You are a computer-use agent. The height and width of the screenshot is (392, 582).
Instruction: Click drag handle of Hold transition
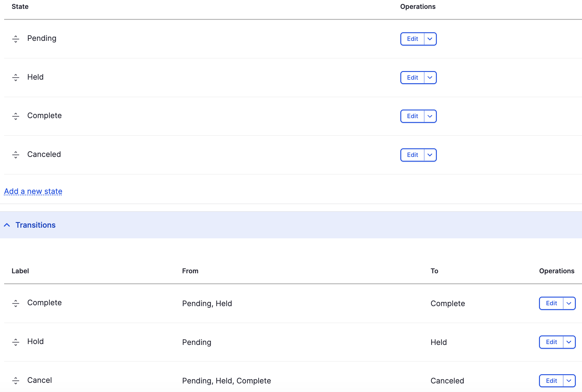pyautogui.click(x=16, y=342)
